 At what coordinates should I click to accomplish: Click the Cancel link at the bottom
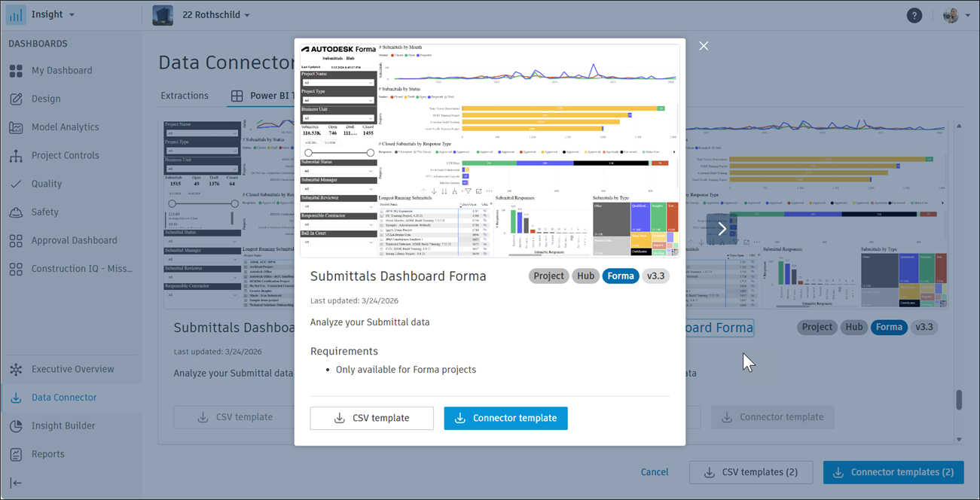(x=655, y=473)
